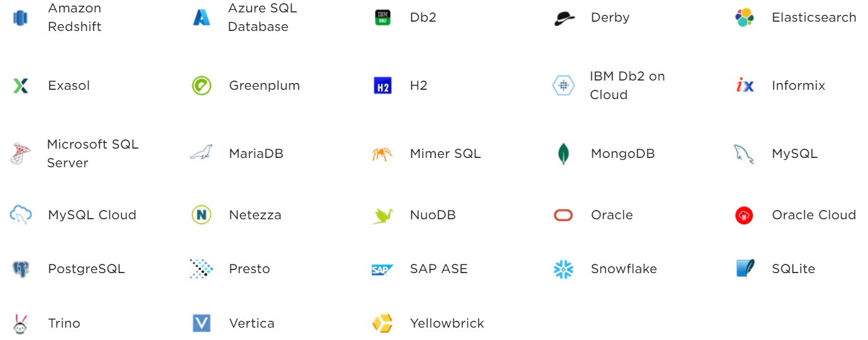Choose the Elasticsearch logo icon

[x=744, y=17]
